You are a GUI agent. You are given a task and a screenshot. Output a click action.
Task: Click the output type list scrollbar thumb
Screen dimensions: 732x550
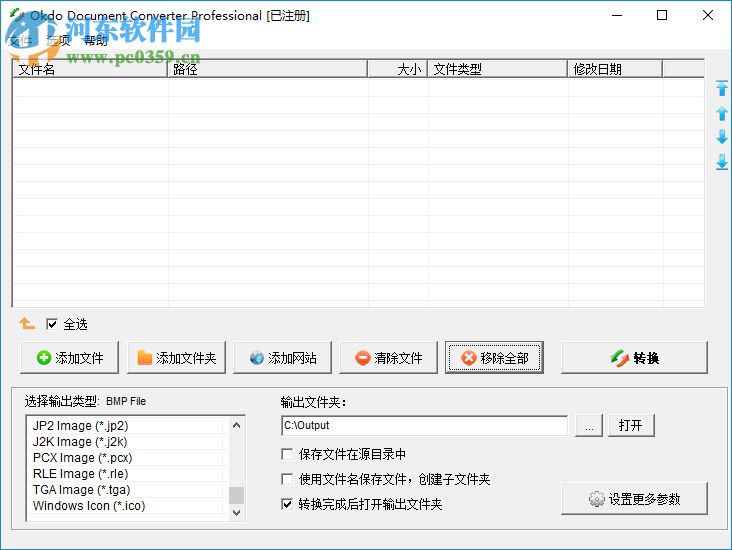click(236, 495)
